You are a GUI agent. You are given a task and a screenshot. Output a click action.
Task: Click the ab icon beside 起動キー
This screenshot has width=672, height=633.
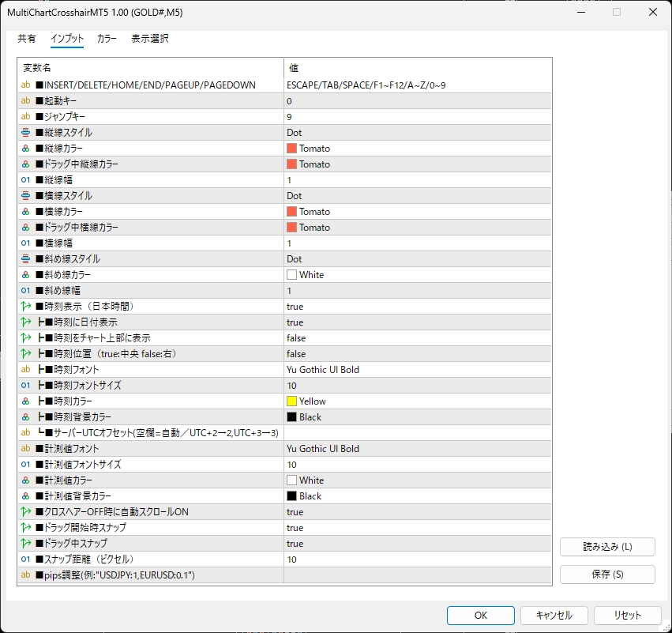tap(26, 101)
